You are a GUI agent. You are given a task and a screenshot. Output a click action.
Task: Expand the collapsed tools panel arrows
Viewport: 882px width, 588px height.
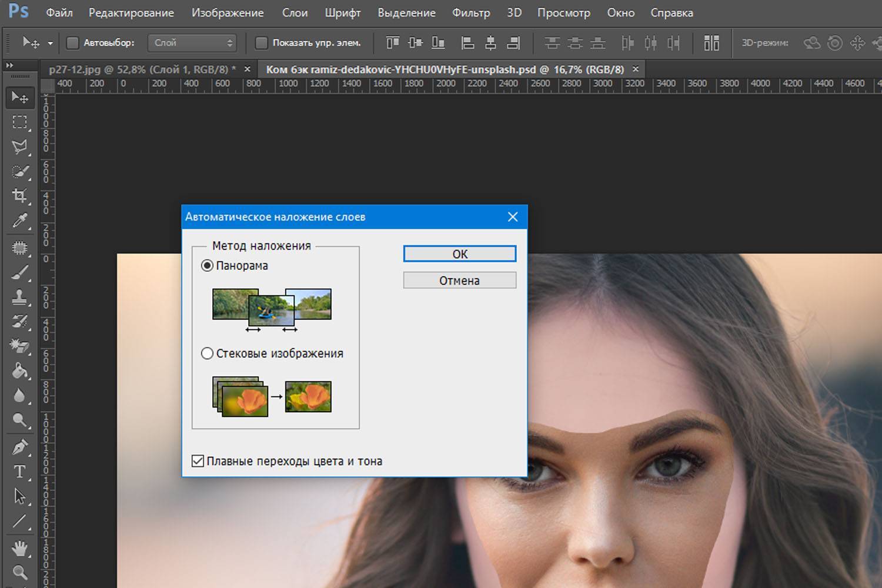tap(9, 66)
